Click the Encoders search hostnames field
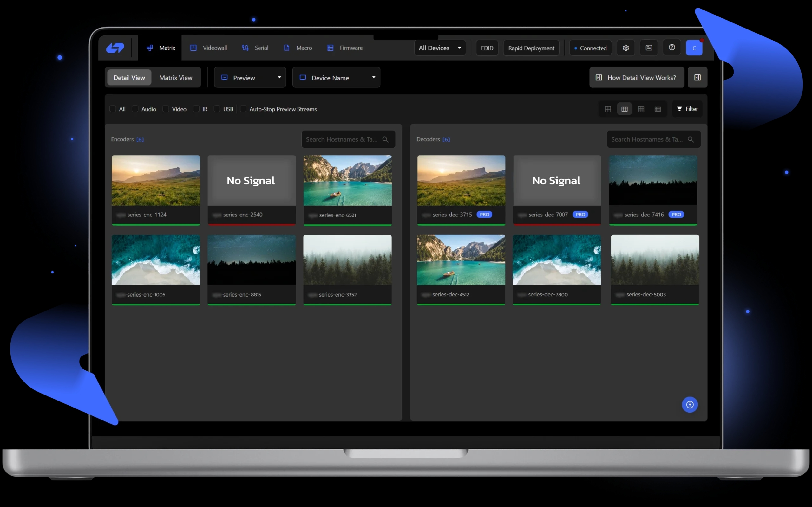This screenshot has height=507, width=812. [342, 139]
